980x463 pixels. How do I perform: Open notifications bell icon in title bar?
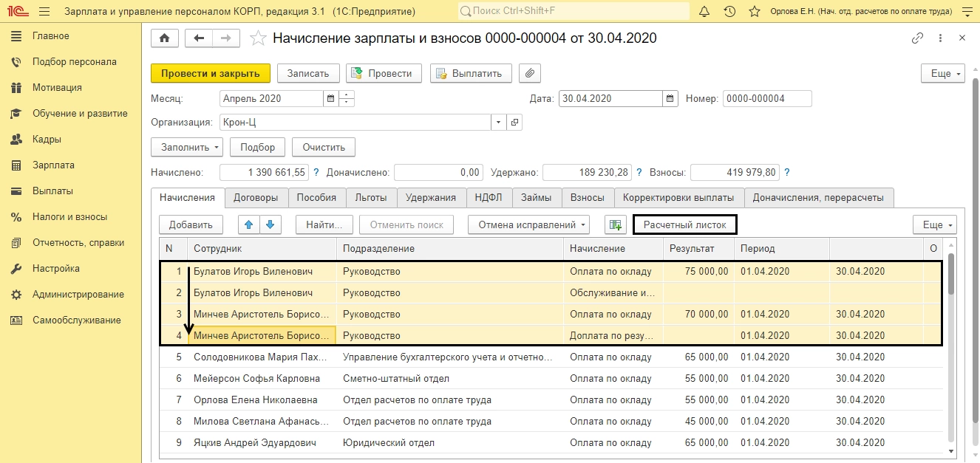706,12
